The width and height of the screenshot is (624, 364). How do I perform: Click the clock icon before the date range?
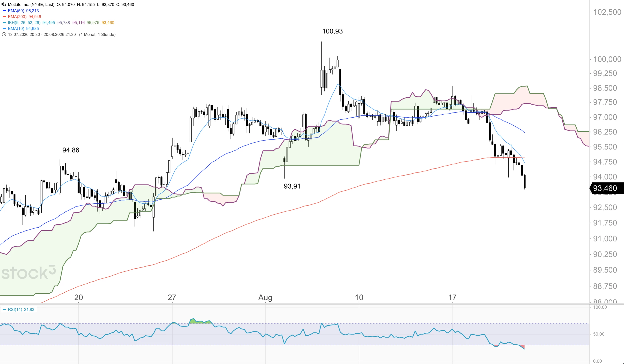pos(4,34)
